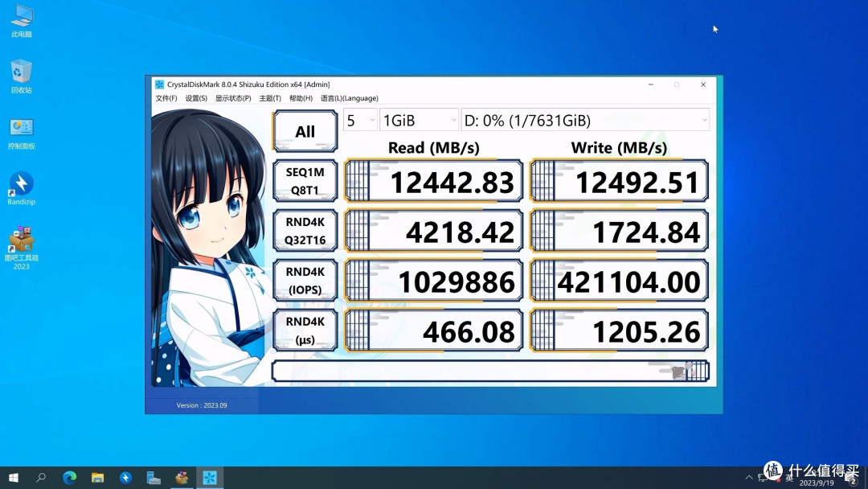Select the Bandizip desktop shortcut

pos(22,188)
